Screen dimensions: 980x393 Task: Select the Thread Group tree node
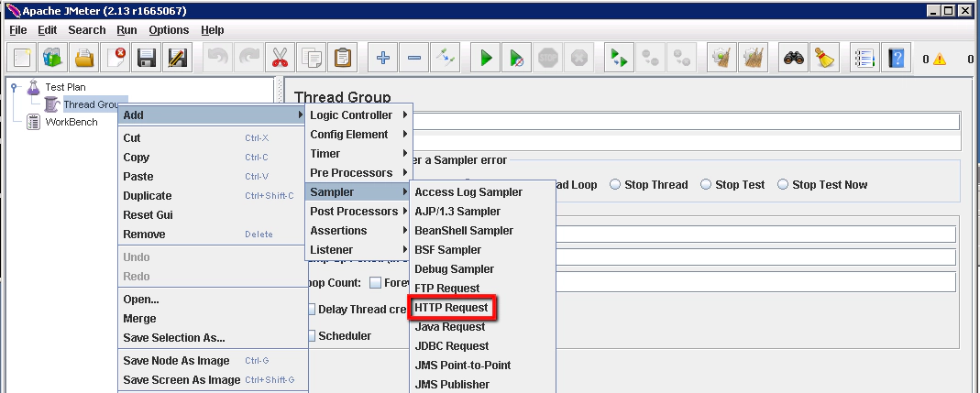92,104
